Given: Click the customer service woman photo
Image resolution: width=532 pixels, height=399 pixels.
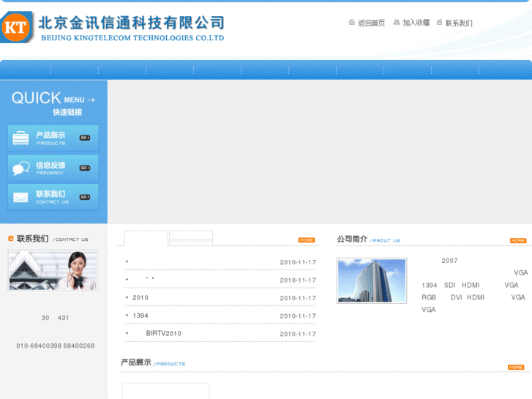Looking at the screenshot, I should [x=53, y=270].
